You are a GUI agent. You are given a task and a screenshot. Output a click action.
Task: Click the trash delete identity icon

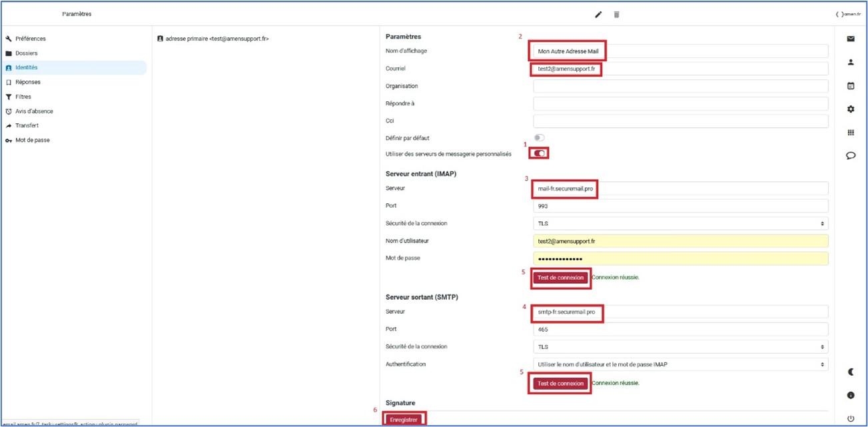[616, 15]
